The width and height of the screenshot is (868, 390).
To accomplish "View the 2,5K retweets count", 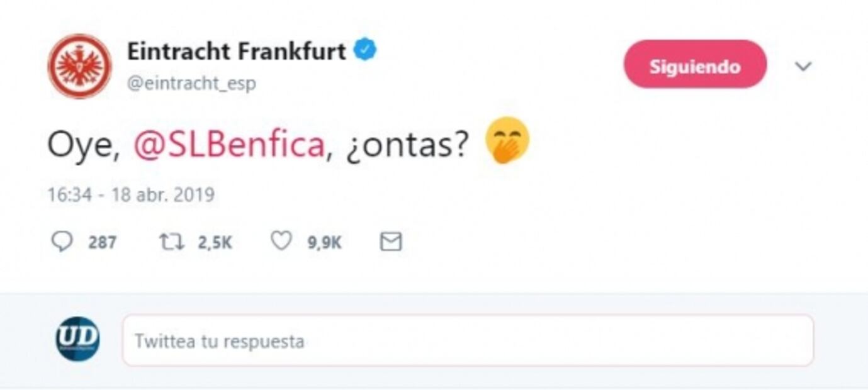I will [x=215, y=242].
